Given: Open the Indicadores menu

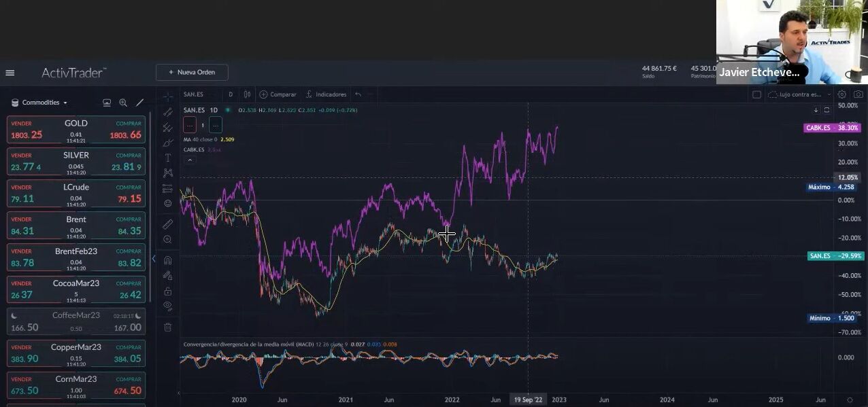Looking at the screenshot, I should [x=326, y=94].
